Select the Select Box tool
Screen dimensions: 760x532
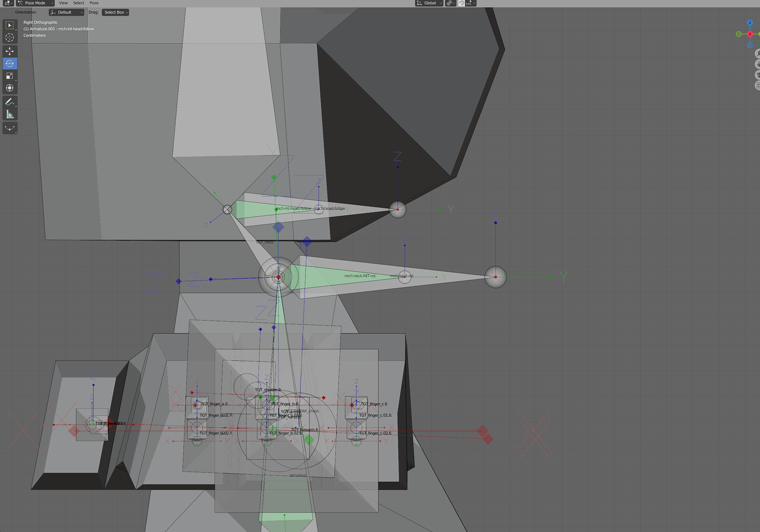[x=9, y=25]
